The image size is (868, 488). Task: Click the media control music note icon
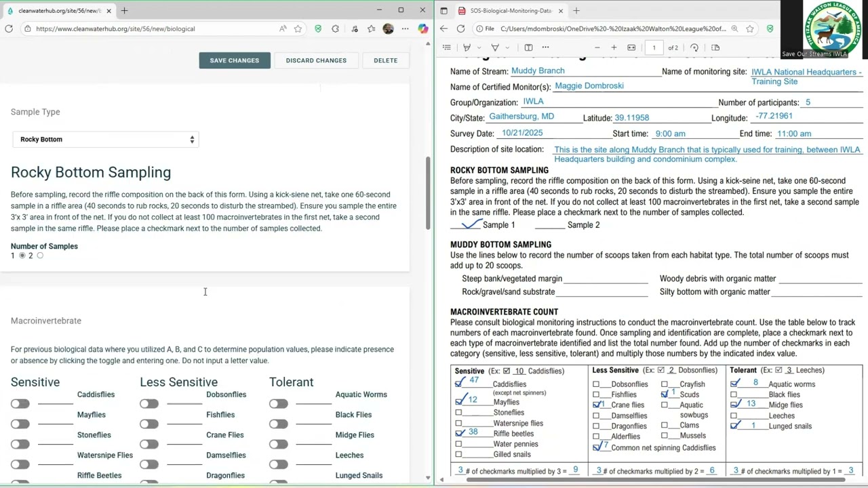point(354,28)
